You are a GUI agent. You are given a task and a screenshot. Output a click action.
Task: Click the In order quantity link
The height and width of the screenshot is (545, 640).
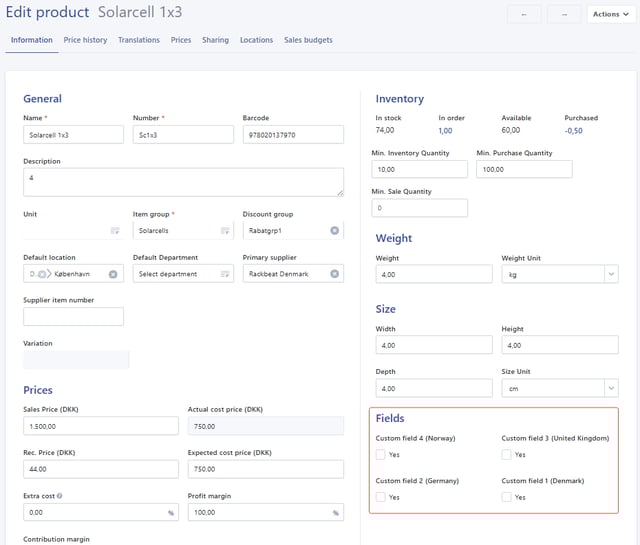click(x=445, y=130)
